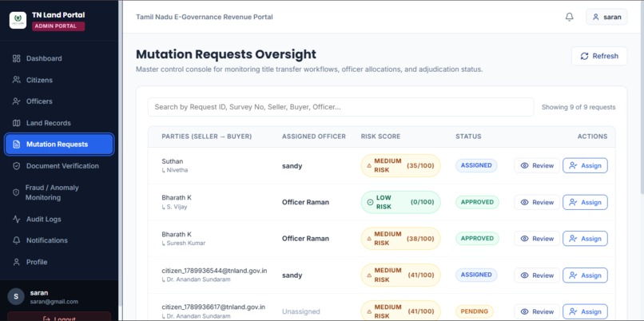Click the Profile person icon in sidebar
Image resolution: width=644 pixels, height=321 pixels.
coord(17,262)
